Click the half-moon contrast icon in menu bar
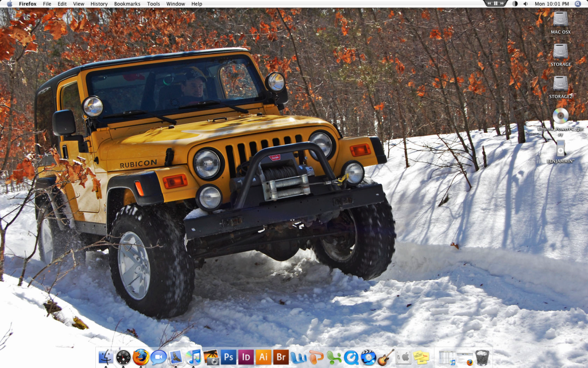Image resolution: width=588 pixels, height=368 pixels. point(515,4)
